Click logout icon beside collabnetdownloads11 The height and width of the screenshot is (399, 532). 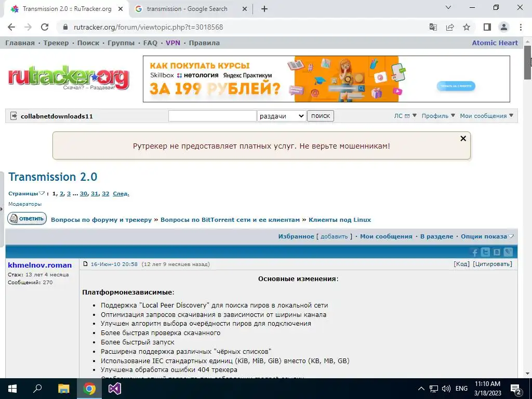(x=14, y=116)
